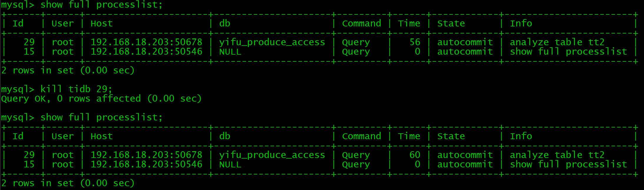Click the 'User' header in the second table
The width and height of the screenshot is (644, 190).
(x=62, y=136)
